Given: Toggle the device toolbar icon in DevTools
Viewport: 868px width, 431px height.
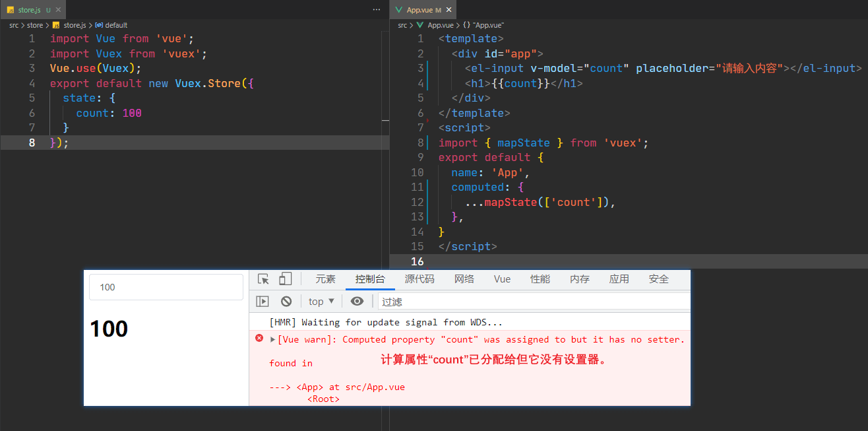Looking at the screenshot, I should coord(286,279).
